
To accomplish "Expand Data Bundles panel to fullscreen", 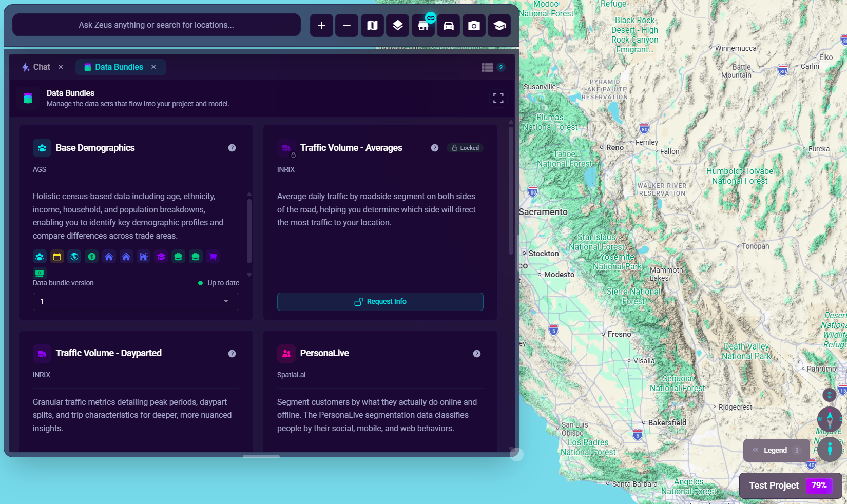I will coord(498,98).
